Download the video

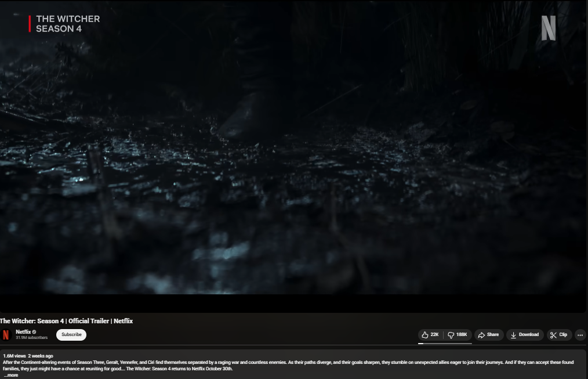tap(525, 335)
